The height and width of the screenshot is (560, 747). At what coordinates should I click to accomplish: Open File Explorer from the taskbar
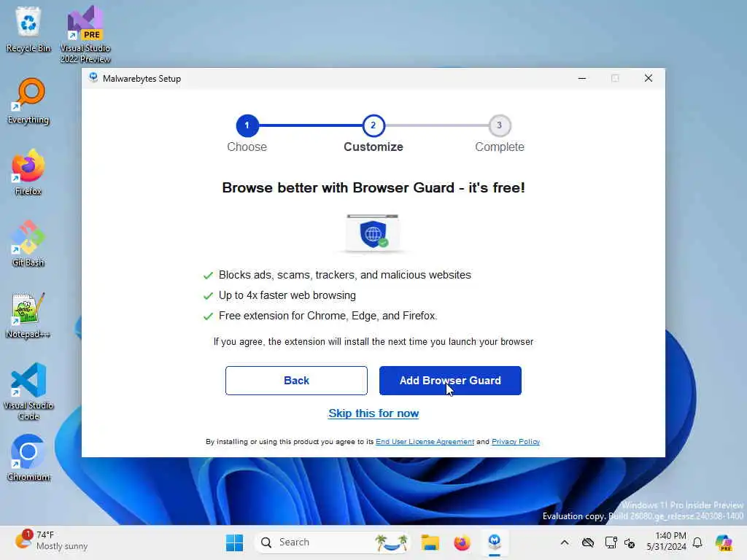coord(430,542)
